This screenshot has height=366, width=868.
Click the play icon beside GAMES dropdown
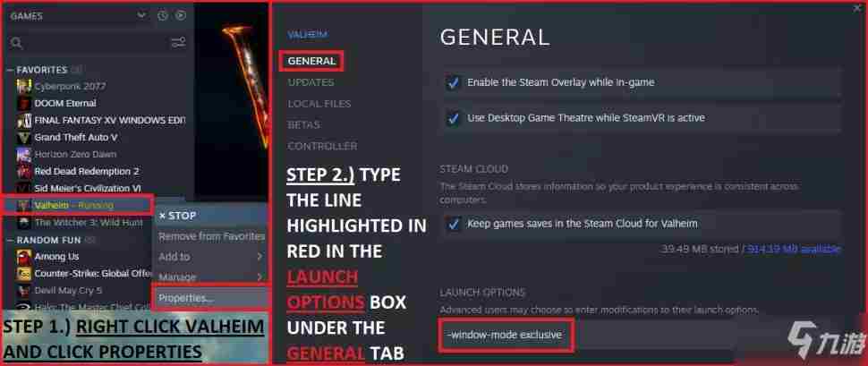coord(181,16)
